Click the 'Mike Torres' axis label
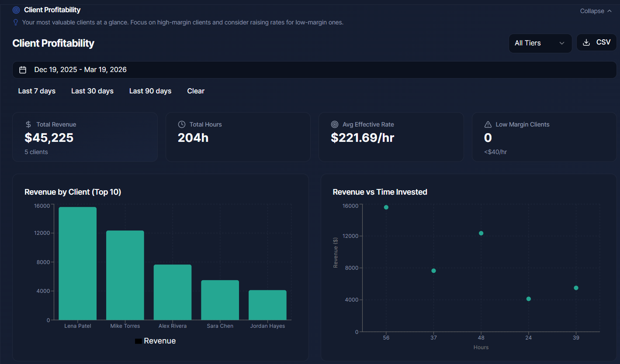The height and width of the screenshot is (364, 620). 125,326
